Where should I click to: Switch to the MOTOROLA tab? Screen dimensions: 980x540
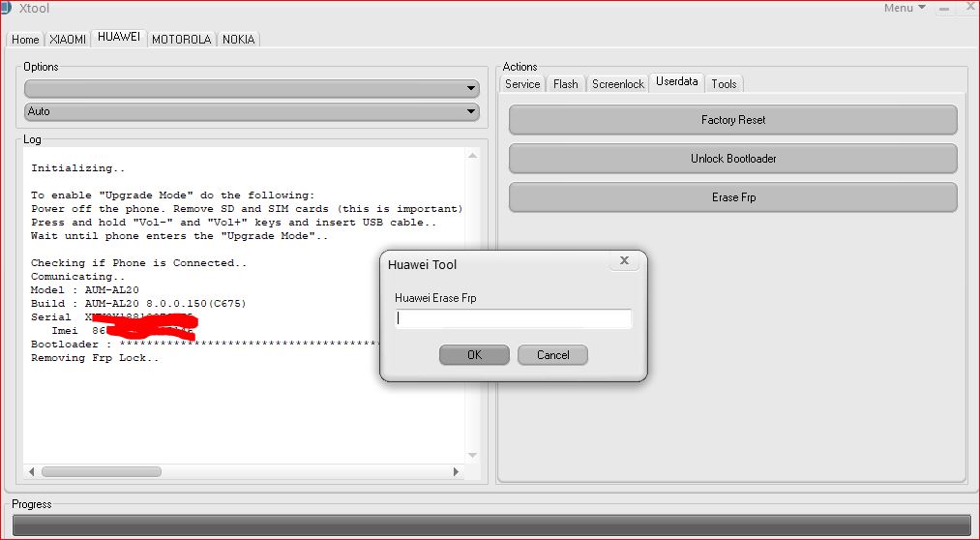coord(181,40)
